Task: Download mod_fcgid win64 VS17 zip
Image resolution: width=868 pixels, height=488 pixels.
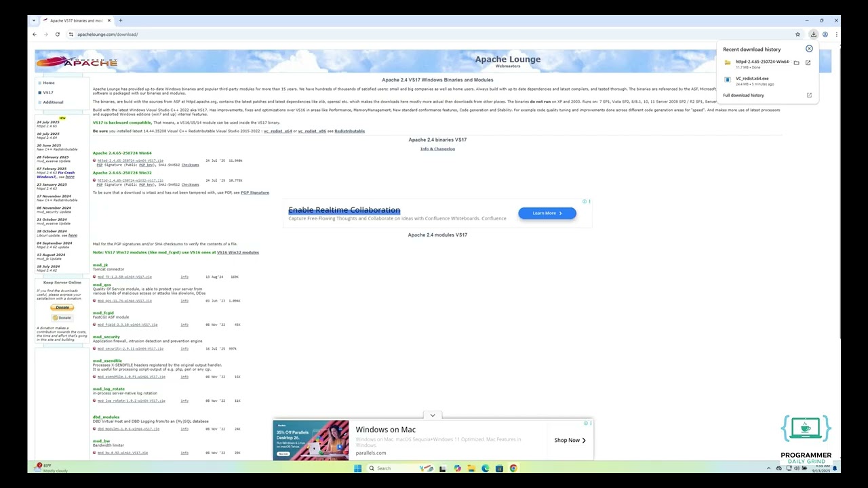Action: coord(127,325)
